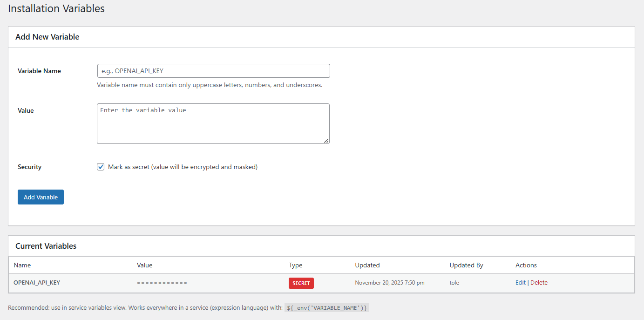This screenshot has height=320, width=644.
Task: Click the Current Variables section header
Action: (45, 246)
